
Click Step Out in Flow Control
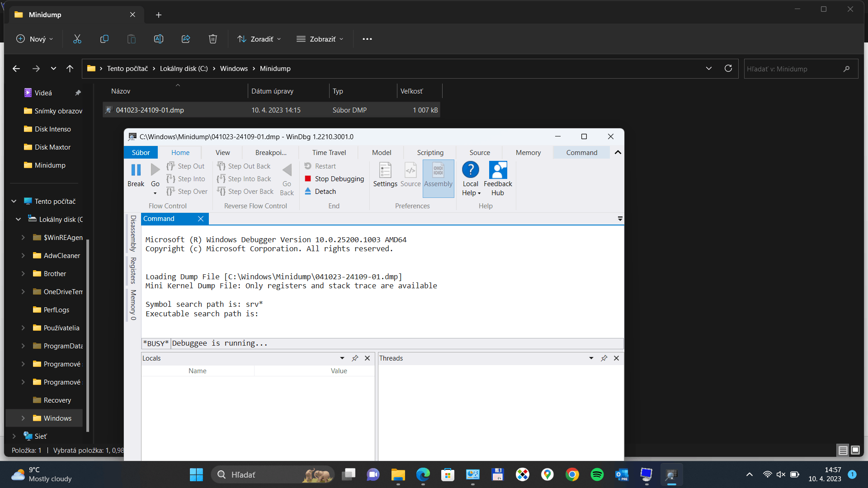point(186,166)
